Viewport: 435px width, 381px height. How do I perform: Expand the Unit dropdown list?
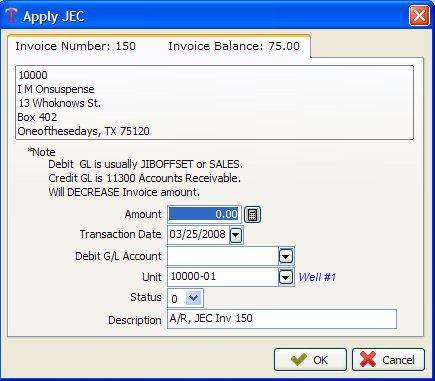coord(286,277)
